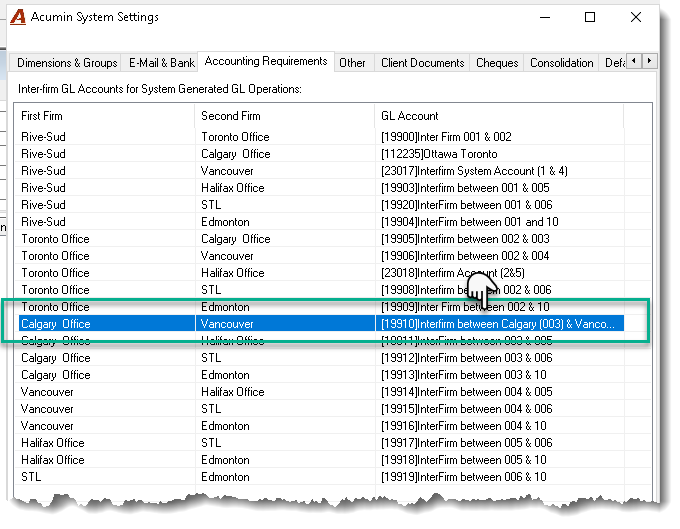Image resolution: width=680 pixels, height=529 pixels.
Task: Click Rive-Sud in the Toronto Office row
Action: (43, 137)
